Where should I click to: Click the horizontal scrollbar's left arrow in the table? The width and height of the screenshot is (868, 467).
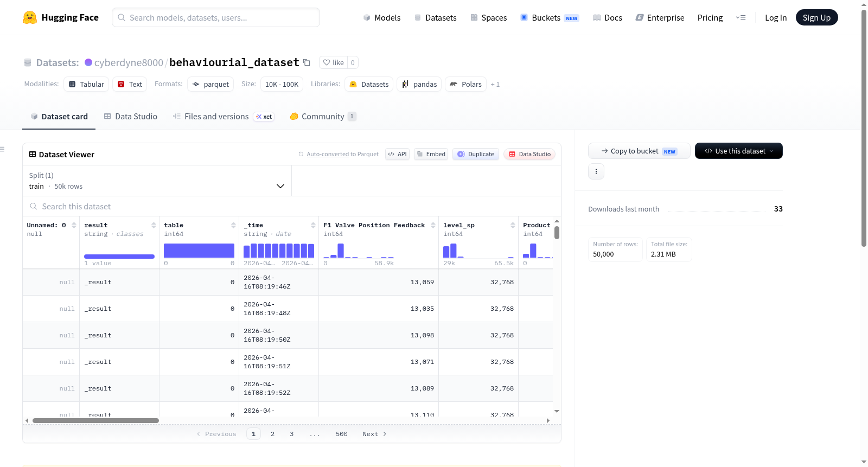27,420
